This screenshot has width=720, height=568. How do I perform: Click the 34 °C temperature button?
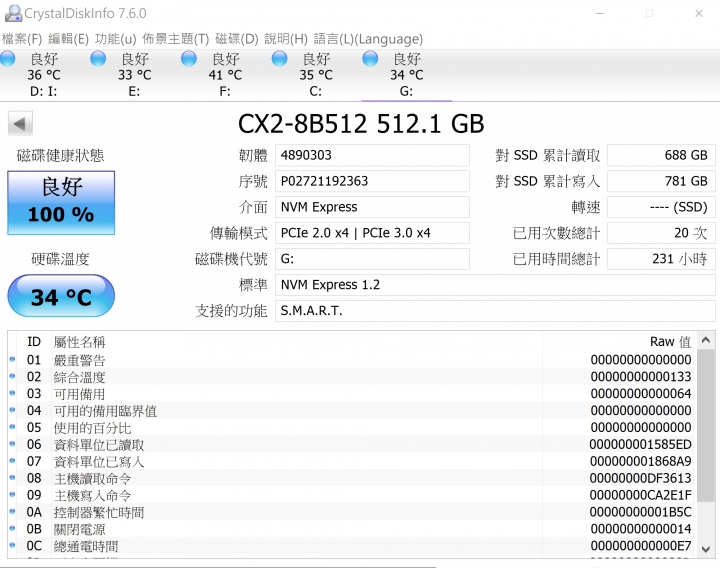(61, 296)
